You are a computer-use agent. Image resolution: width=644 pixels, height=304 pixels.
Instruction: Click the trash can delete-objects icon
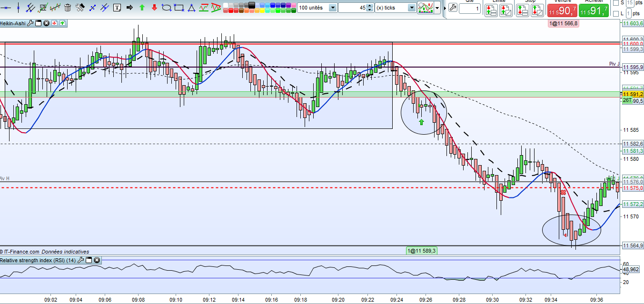click(x=68, y=8)
